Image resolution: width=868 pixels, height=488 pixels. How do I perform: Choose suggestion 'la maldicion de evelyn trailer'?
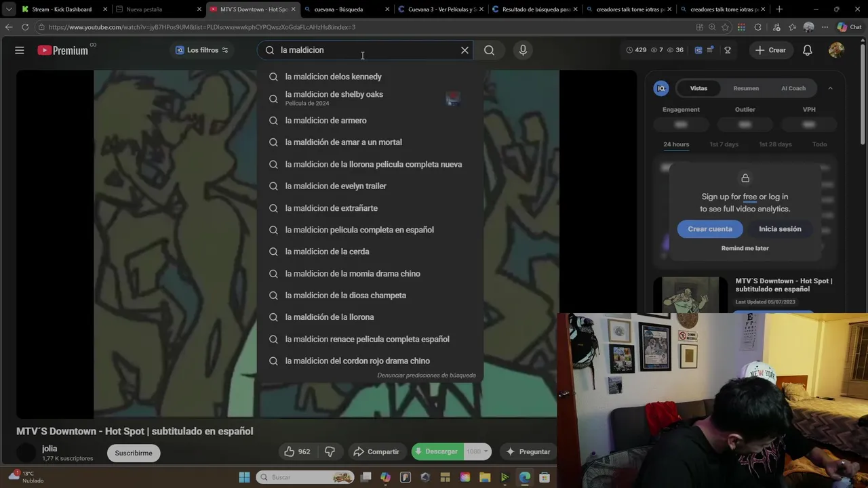(370, 186)
